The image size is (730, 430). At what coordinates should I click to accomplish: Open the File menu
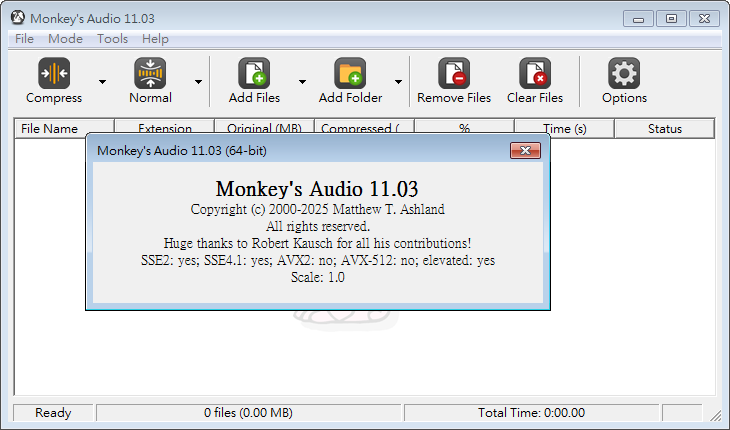pos(24,39)
